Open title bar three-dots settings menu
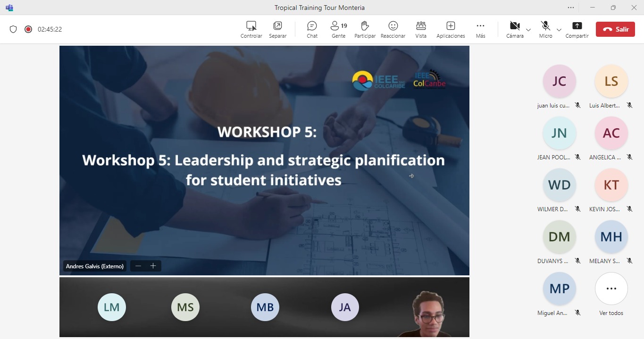Screen dimensions: 644x339 pyautogui.click(x=571, y=8)
